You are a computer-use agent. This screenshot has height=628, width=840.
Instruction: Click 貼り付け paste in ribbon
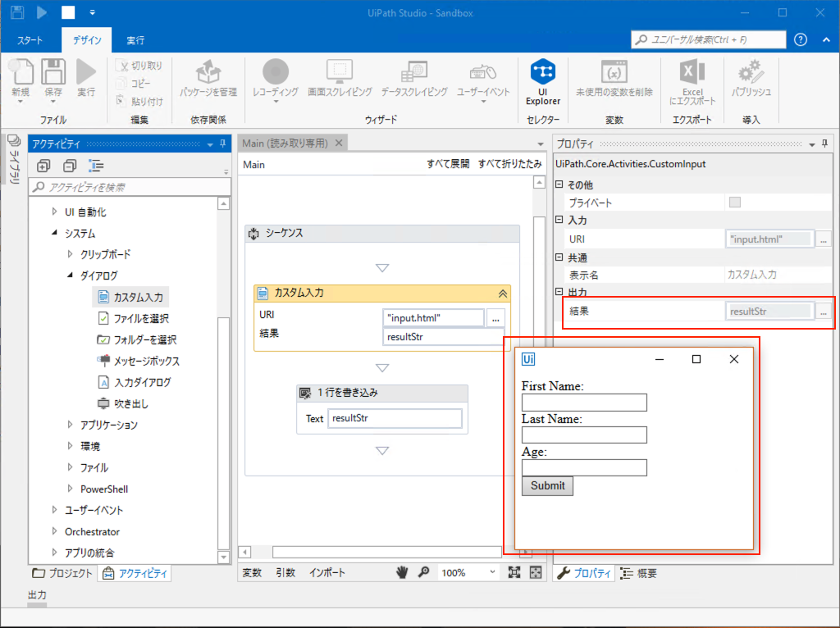(x=139, y=101)
